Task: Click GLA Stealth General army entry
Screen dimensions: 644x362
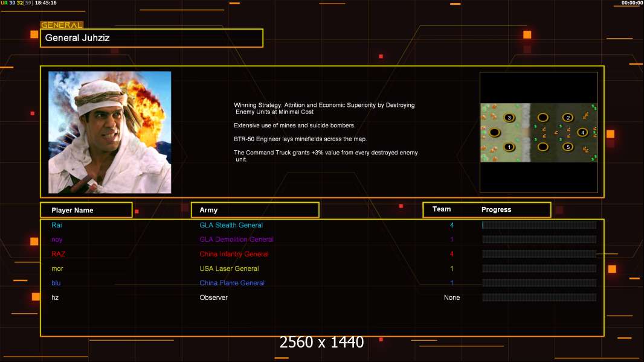Action: pos(231,225)
